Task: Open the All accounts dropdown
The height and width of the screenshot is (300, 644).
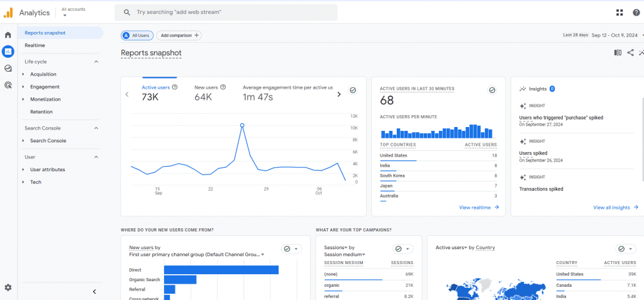Action: point(73,12)
